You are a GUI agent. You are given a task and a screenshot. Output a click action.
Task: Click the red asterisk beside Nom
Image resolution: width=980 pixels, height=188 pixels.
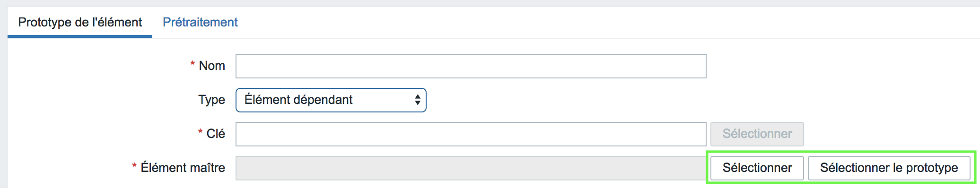(x=192, y=64)
